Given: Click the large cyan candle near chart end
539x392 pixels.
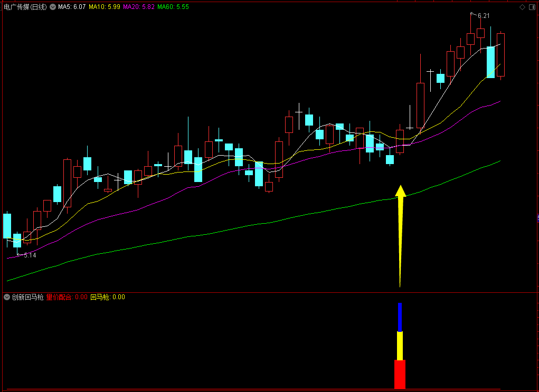Looking at the screenshot, I should (490, 62).
